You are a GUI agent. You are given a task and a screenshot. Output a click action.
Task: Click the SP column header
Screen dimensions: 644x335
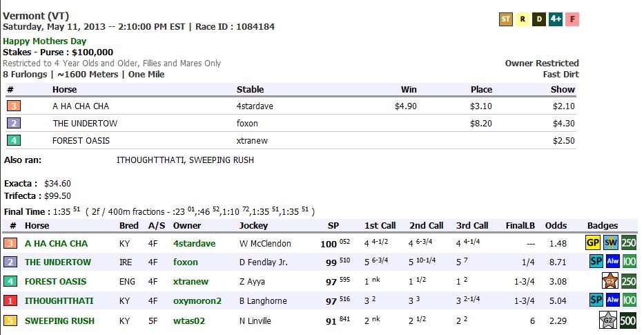point(333,226)
